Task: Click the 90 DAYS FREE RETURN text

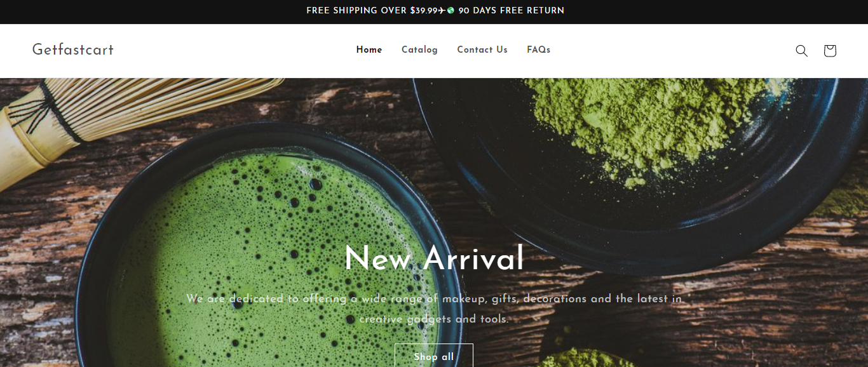Action: click(x=511, y=11)
